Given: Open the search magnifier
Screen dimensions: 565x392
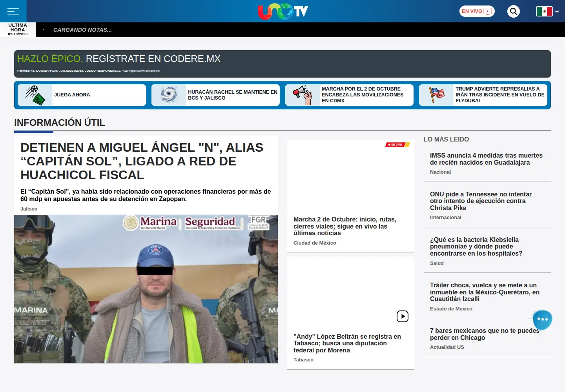Looking at the screenshot, I should click(x=514, y=11).
